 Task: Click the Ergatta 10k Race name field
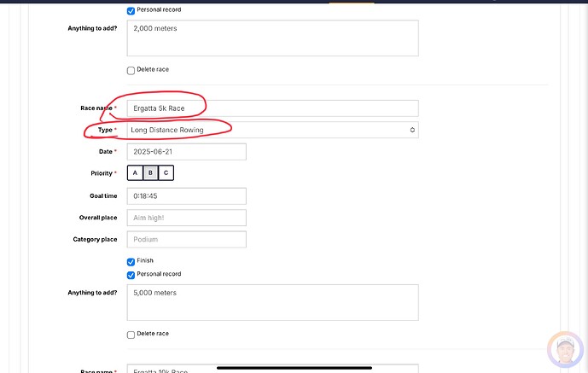(272, 370)
